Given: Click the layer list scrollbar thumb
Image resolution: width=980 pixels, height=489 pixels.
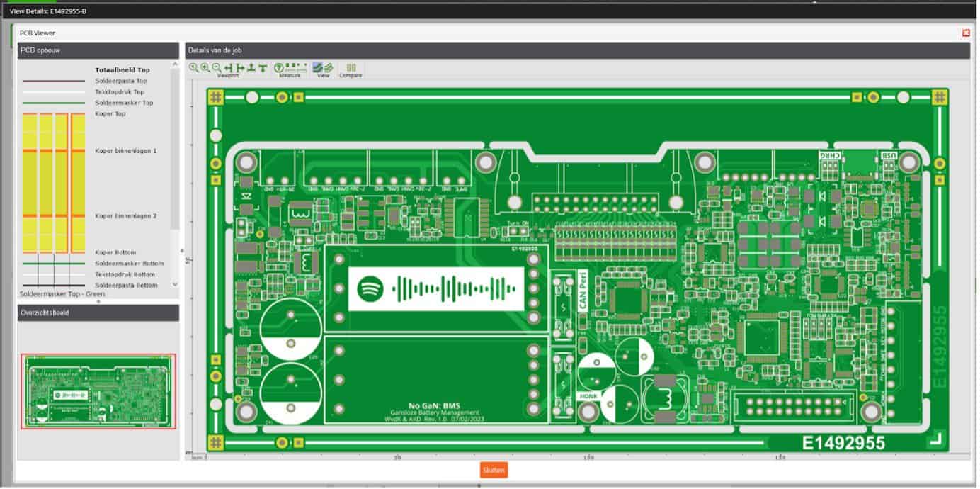Looking at the screenshot, I should [x=174, y=148].
